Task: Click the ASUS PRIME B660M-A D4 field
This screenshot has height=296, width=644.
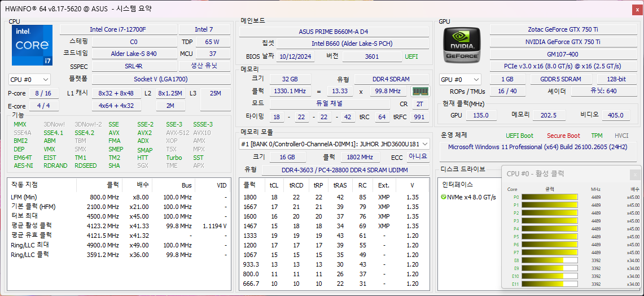Action: click(334, 32)
